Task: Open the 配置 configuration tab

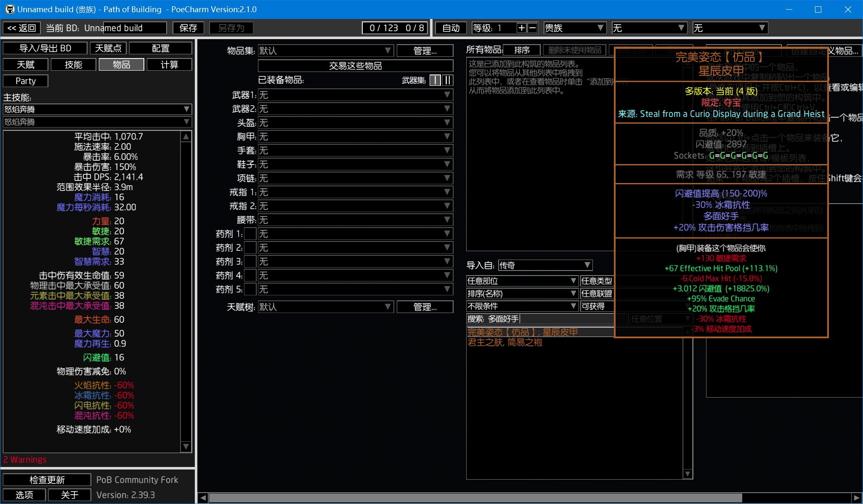Action: (161, 48)
